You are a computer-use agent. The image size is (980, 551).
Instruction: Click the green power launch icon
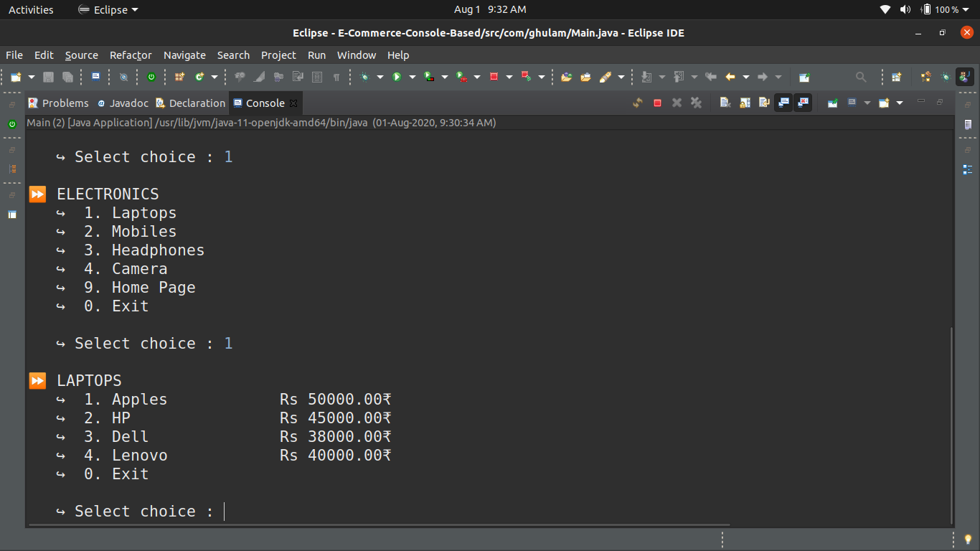tap(151, 77)
